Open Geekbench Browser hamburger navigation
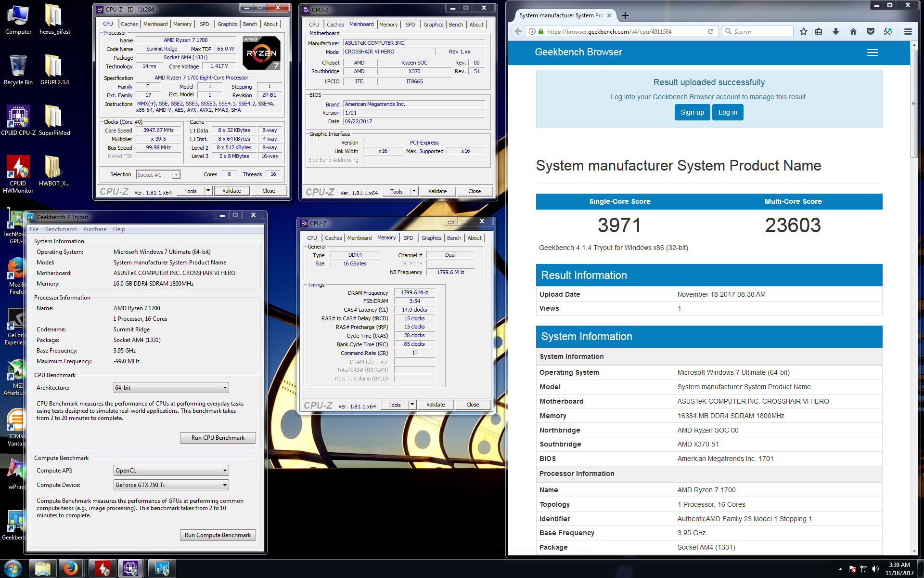The height and width of the screenshot is (578, 924). pyautogui.click(x=873, y=53)
